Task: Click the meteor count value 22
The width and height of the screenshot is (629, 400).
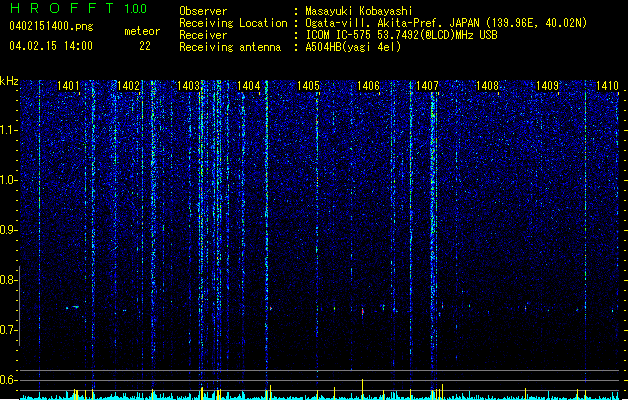Action: (145, 46)
